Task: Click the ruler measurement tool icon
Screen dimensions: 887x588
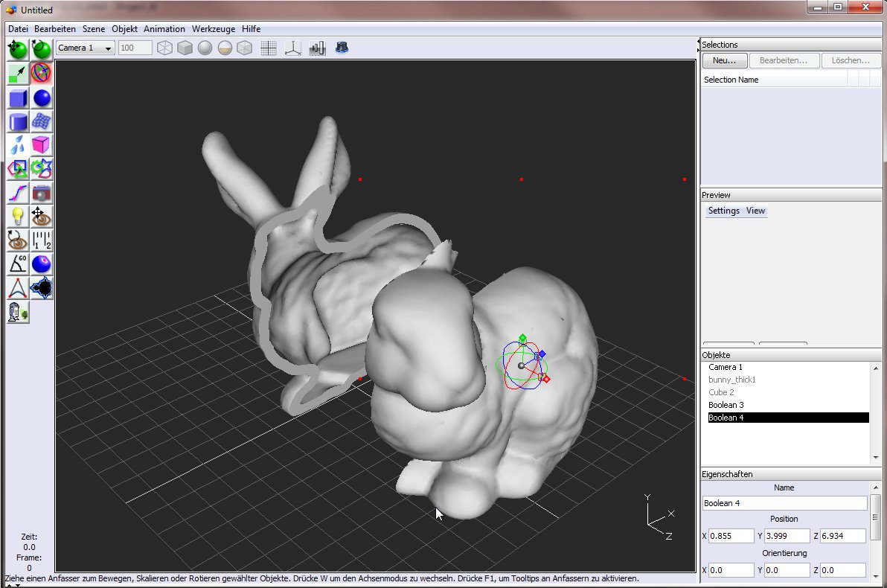Action: [41, 240]
